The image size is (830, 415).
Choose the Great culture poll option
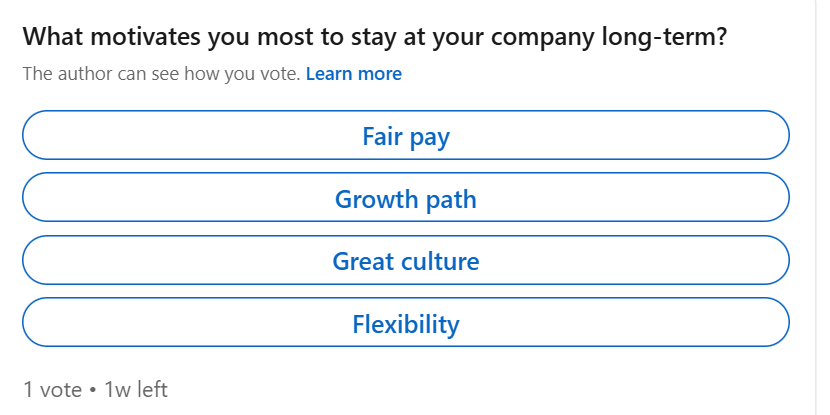click(x=406, y=261)
